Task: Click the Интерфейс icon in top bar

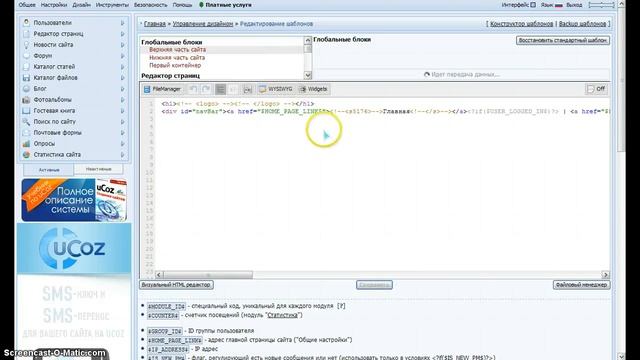Action: tap(533, 5)
